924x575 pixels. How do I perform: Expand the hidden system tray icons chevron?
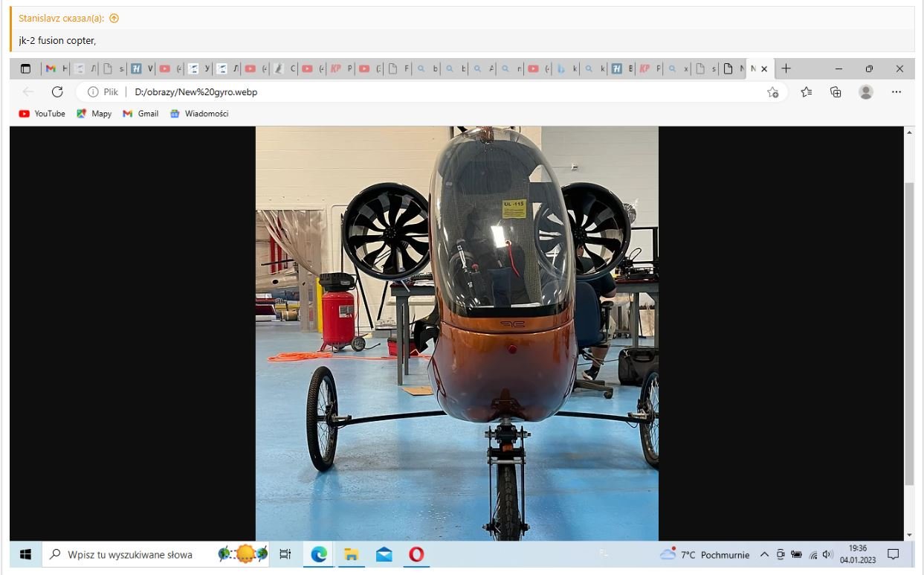pos(764,555)
